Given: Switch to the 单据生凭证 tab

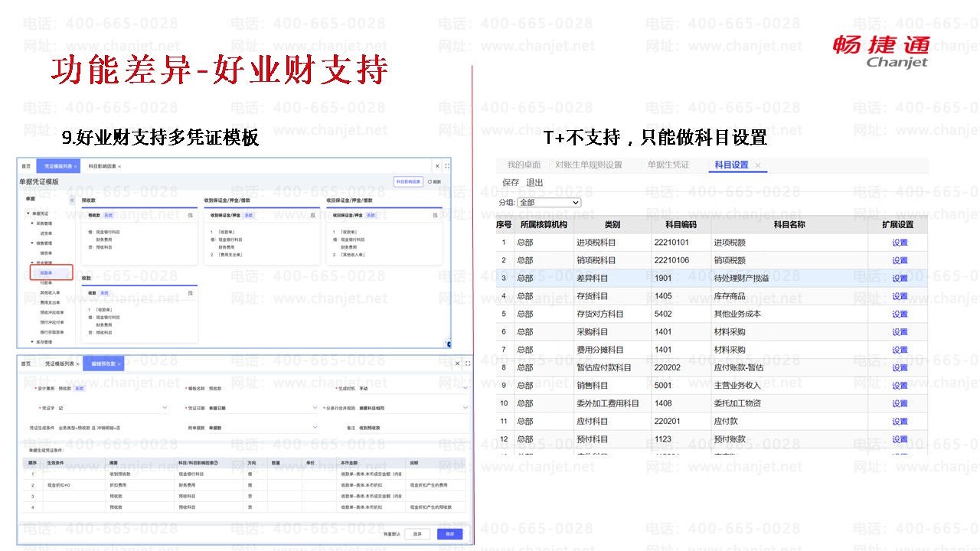Looking at the screenshot, I should coord(668,165).
